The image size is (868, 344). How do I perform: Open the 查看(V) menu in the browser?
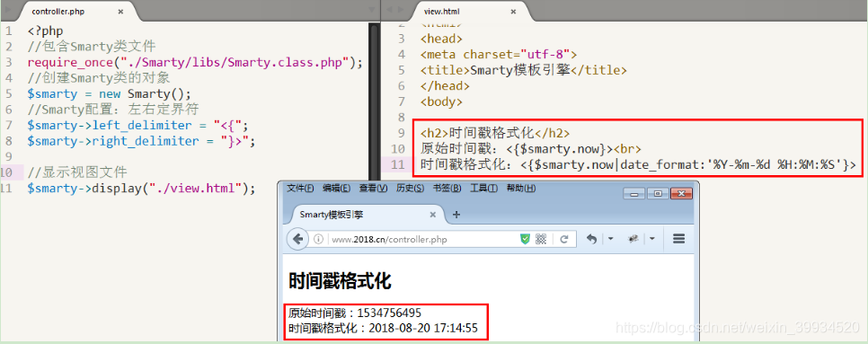pyautogui.click(x=373, y=188)
